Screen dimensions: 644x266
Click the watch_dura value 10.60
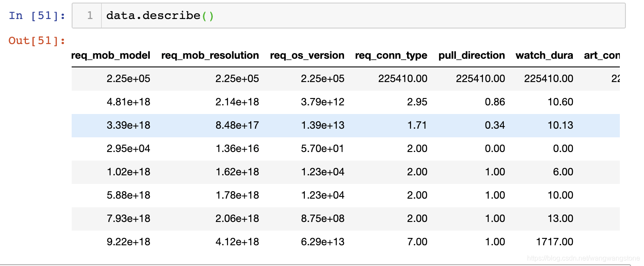coord(560,102)
